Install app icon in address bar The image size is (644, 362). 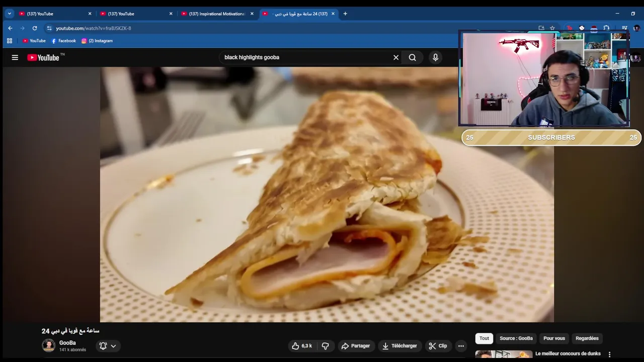click(x=541, y=28)
